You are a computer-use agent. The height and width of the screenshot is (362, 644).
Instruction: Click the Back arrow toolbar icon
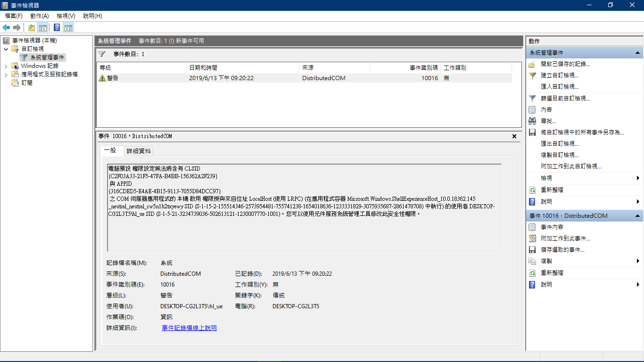[x=6, y=27]
